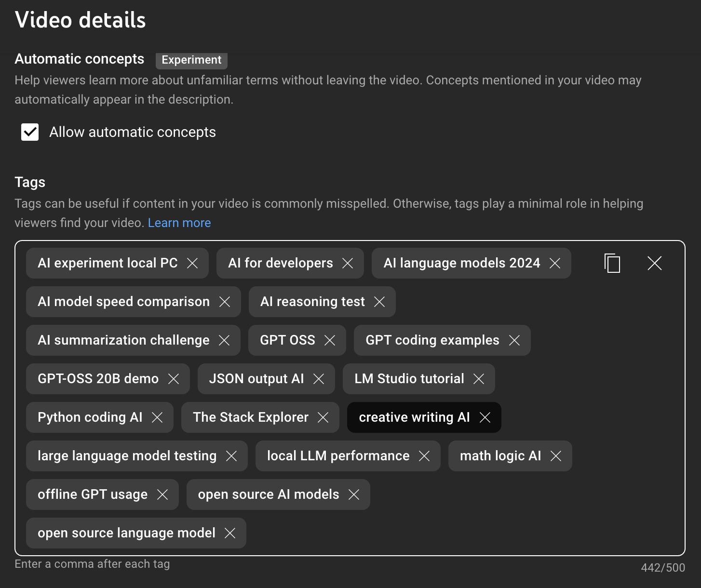Select the 'The Stack Explorer' tag chip
The width and height of the screenshot is (701, 588).
(x=250, y=417)
